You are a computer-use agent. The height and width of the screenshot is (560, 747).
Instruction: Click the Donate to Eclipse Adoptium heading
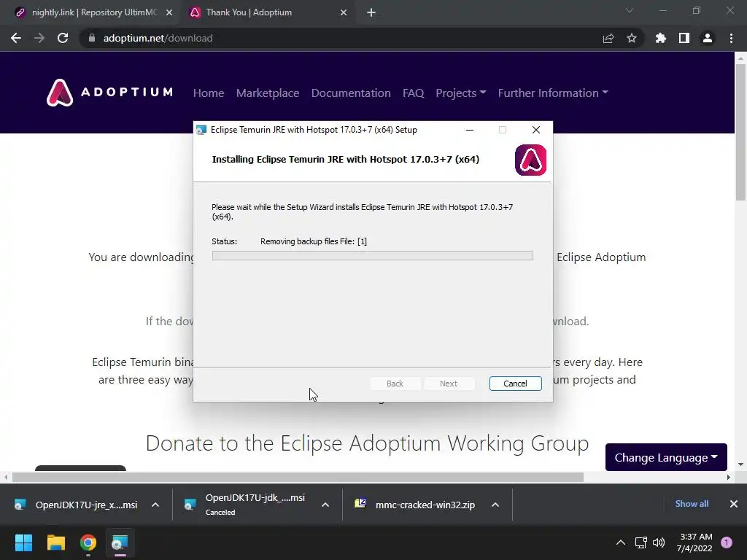(x=368, y=443)
